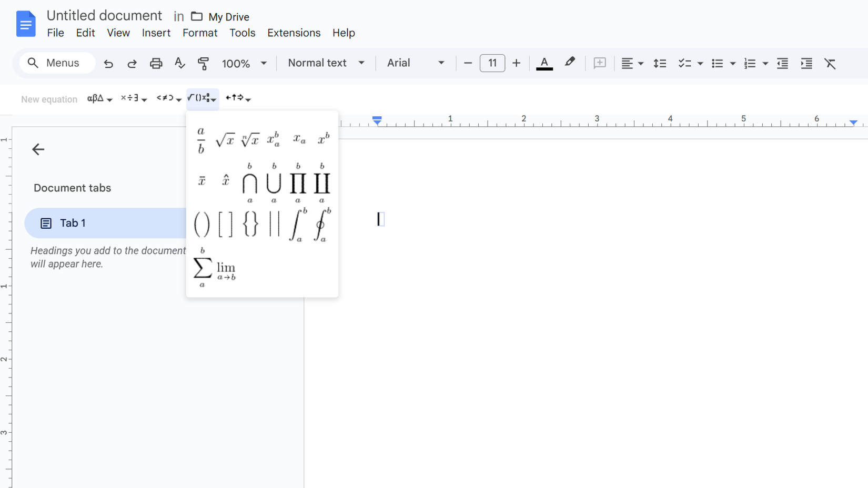868x488 pixels.
Task: Open the Greek letters dropdown
Action: pyautogui.click(x=99, y=98)
